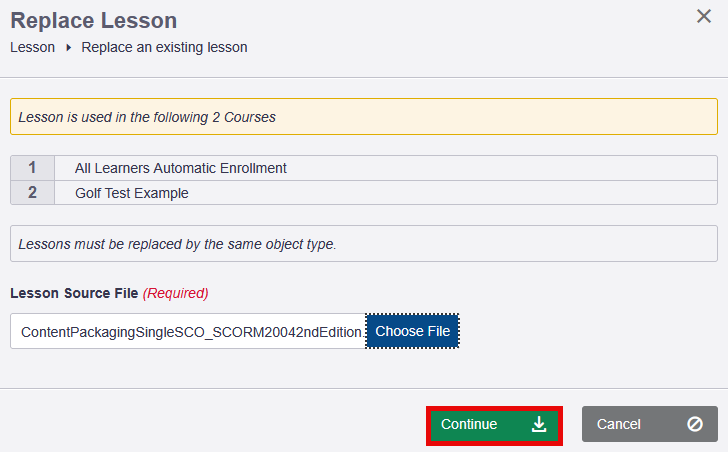Click the circle-slash icon on Cancel
728x452 pixels.
(x=695, y=424)
